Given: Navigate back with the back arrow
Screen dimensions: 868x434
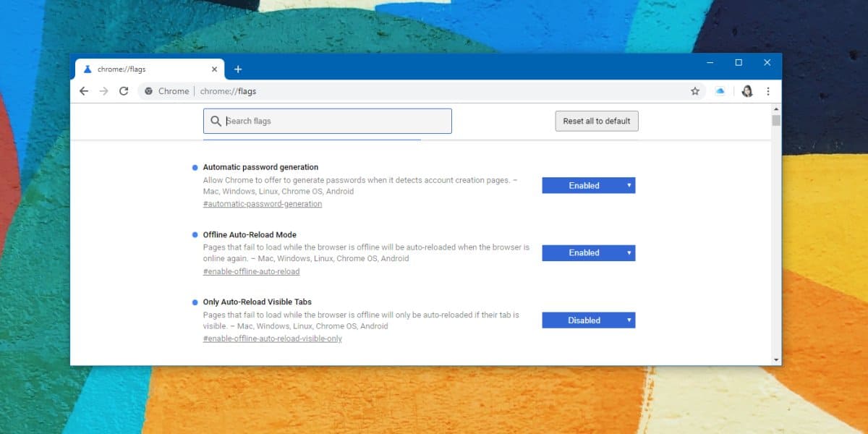Looking at the screenshot, I should [83, 91].
